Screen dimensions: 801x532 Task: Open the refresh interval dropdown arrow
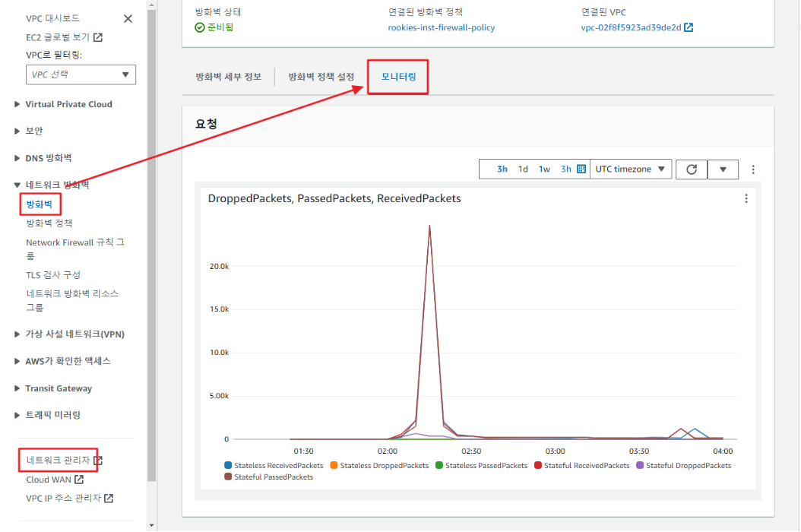(x=723, y=169)
